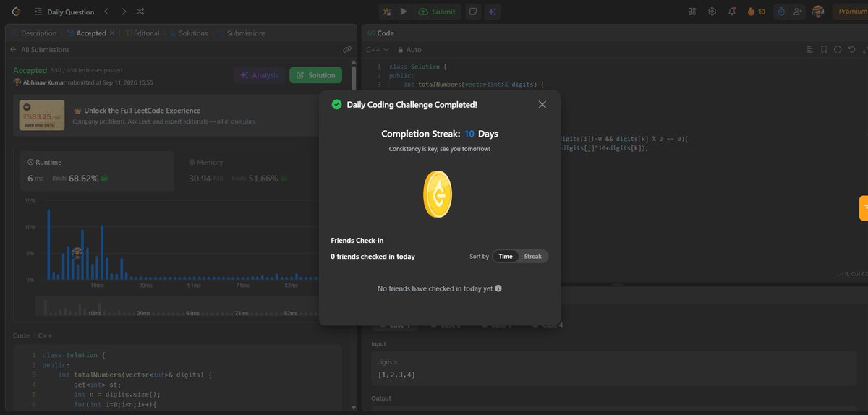Open the Solutions tab
Viewport: 868px width, 415px height.
189,33
